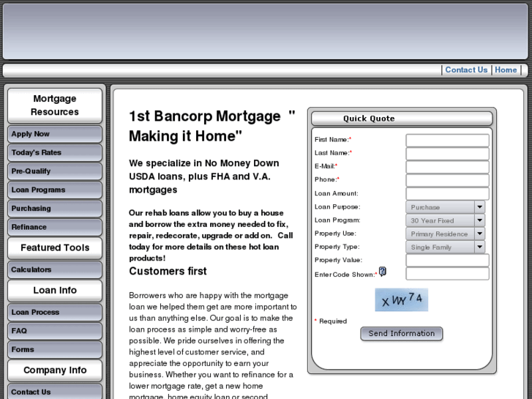Click the captcha image showing XW74

(x=401, y=300)
